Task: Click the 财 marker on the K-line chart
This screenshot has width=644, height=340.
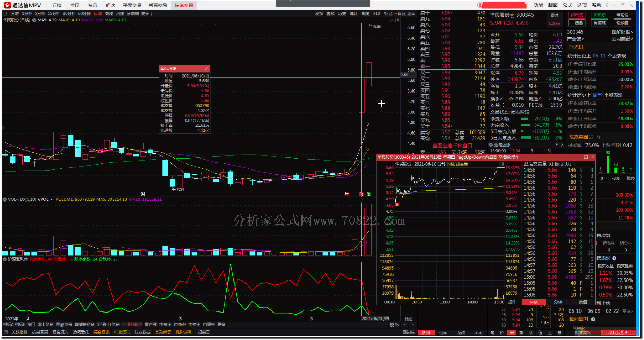Action: 143,194
